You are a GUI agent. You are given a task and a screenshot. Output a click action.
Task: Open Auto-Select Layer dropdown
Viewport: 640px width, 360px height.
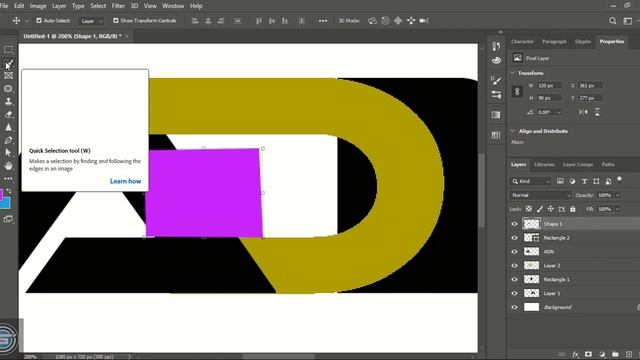coord(91,21)
